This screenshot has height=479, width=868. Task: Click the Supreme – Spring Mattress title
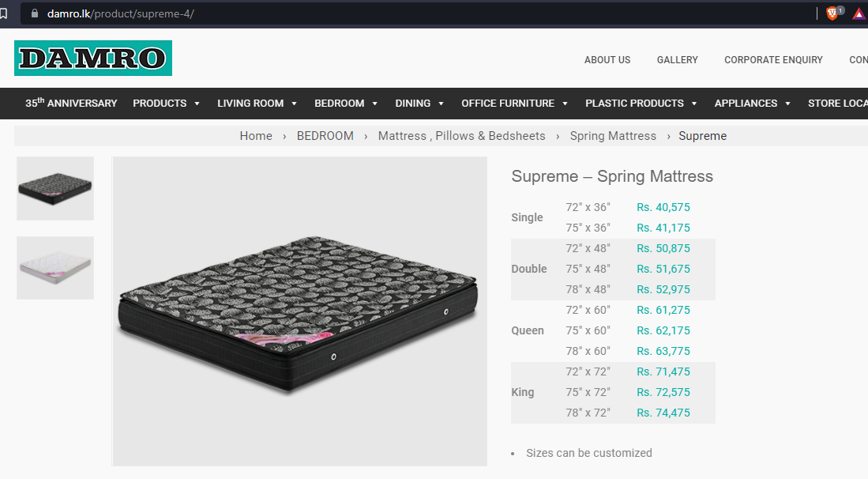pos(612,176)
